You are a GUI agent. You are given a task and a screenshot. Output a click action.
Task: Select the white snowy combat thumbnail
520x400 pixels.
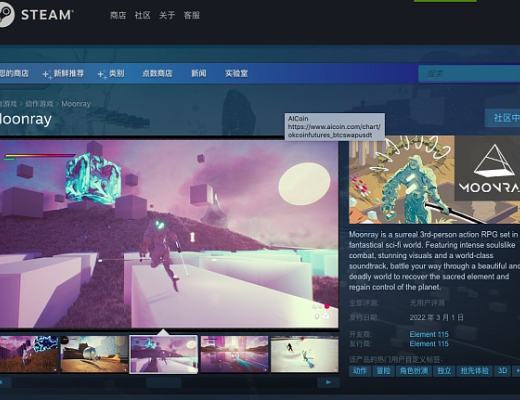click(x=305, y=354)
